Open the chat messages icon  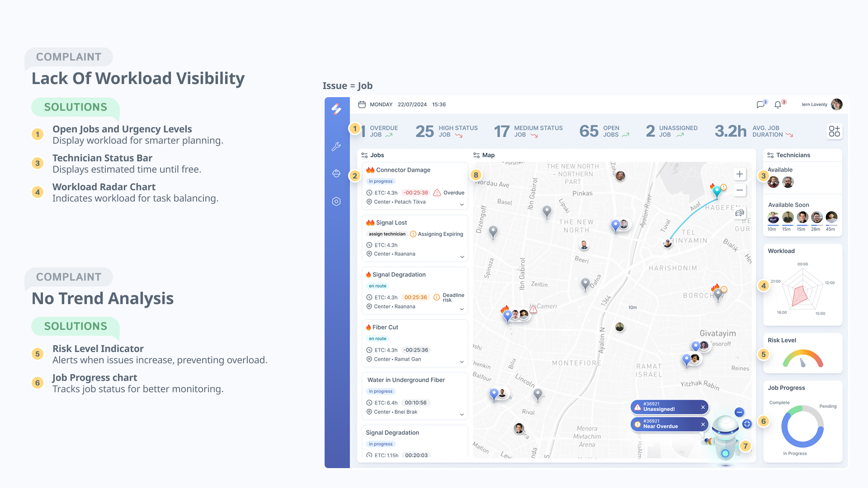coord(761,104)
